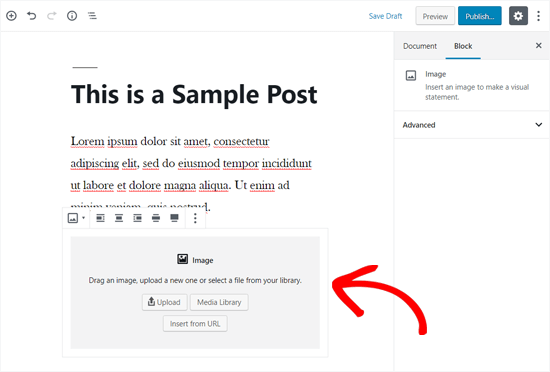The height and width of the screenshot is (372, 550).
Task: Open block navigation list icon
Action: 92,16
